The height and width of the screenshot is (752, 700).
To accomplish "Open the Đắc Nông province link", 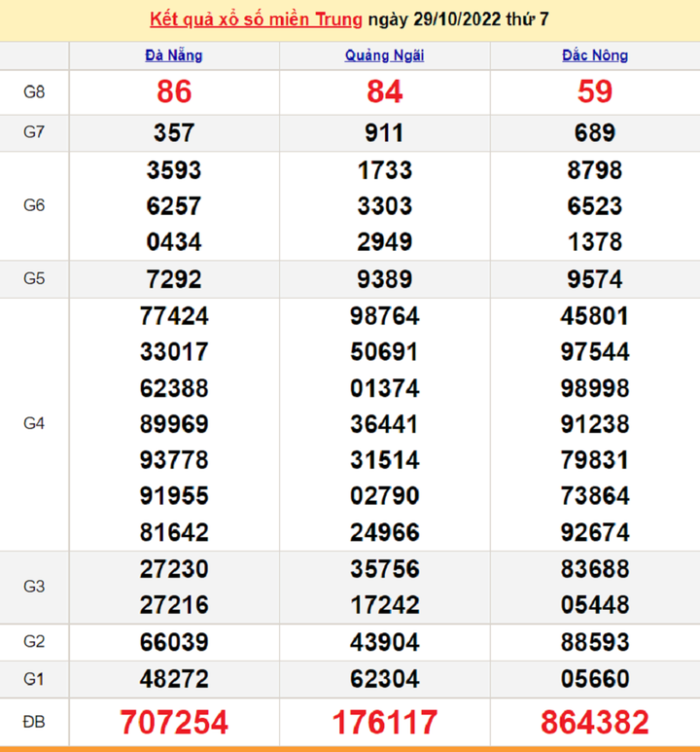I will coord(594,55).
